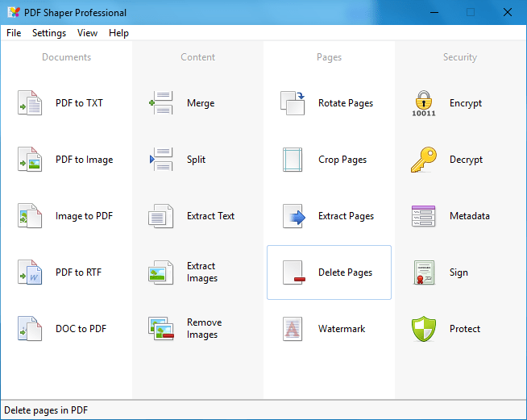Click the Content column header
Image resolution: width=527 pixels, height=420 pixels.
coord(198,57)
